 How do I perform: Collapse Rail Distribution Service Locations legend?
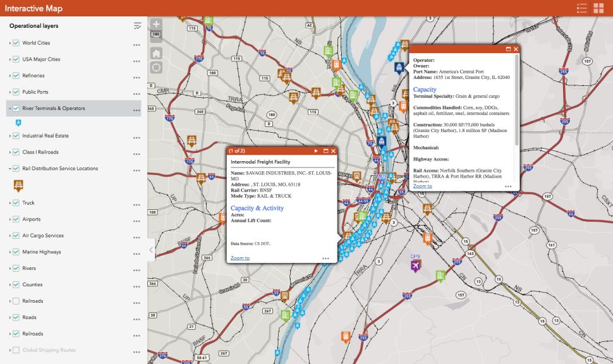coord(9,169)
